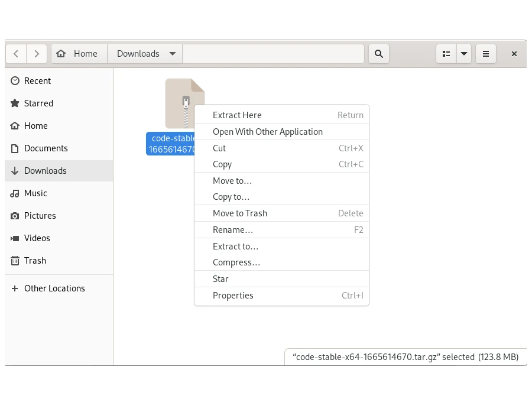The image size is (532, 399).
Task: Go to Home in the path bar
Action: tap(79, 54)
